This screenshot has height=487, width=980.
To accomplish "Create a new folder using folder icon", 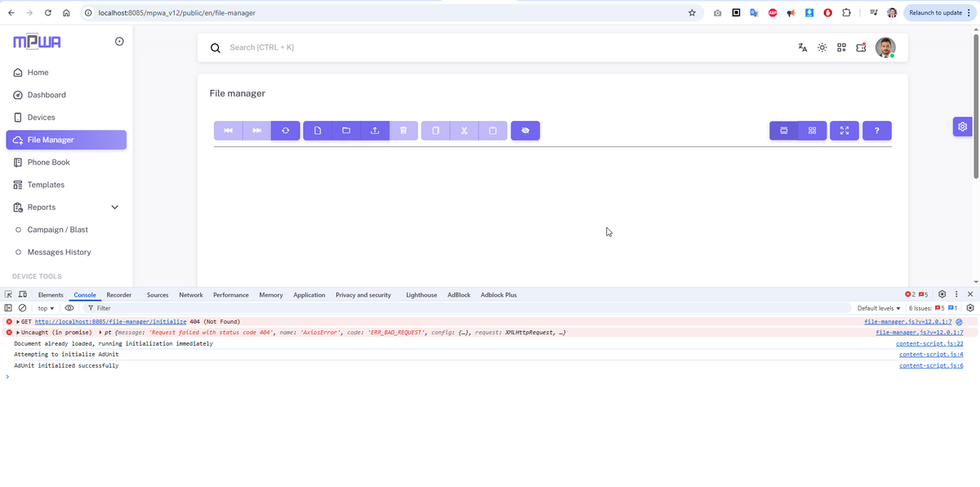I will click(x=346, y=131).
